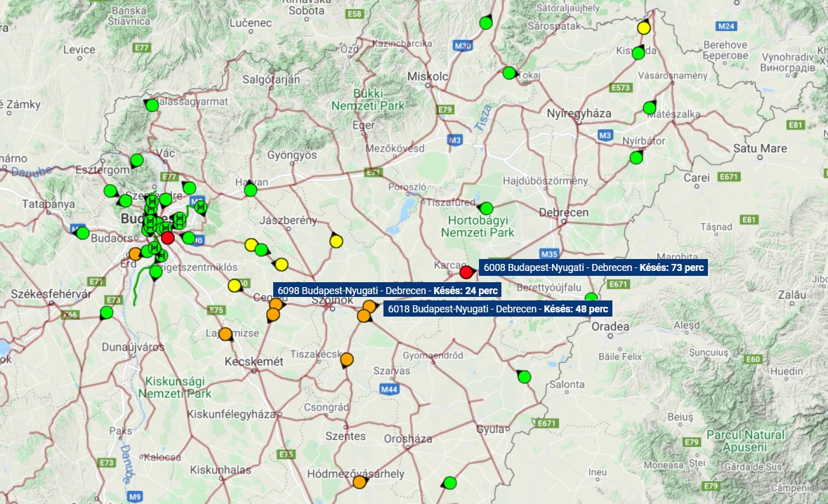This screenshot has height=504, width=828.
Task: Select the green train marker near Esztergom
Action: pyautogui.click(x=137, y=161)
